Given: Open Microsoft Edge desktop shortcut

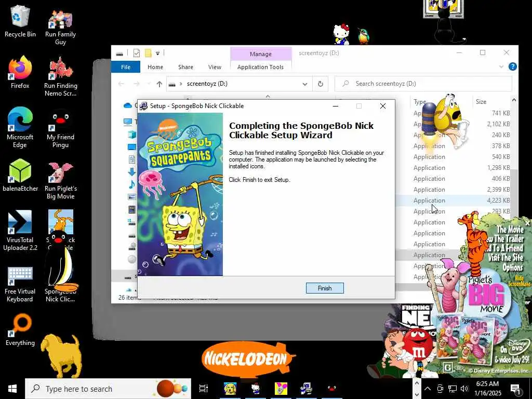Looking at the screenshot, I should pyautogui.click(x=20, y=128).
